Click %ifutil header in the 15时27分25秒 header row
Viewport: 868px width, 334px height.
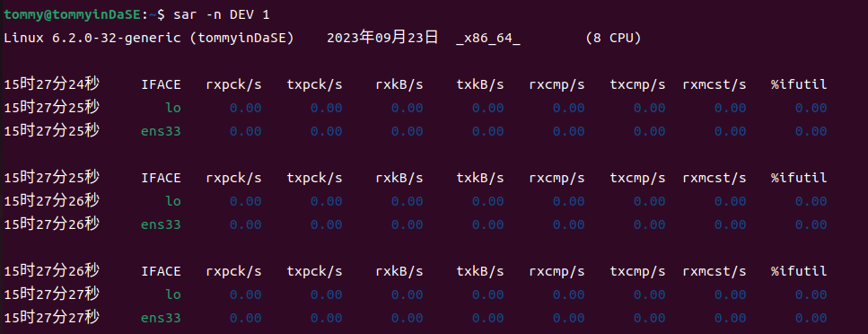point(800,178)
